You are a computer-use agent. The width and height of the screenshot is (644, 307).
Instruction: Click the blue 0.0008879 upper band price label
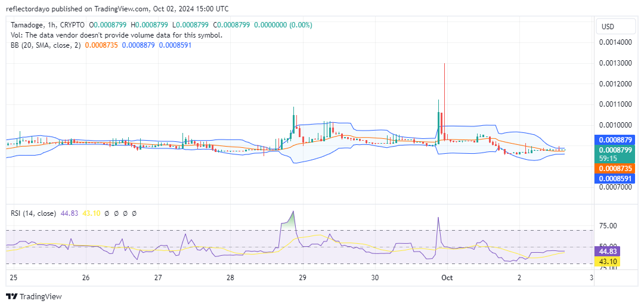pyautogui.click(x=616, y=139)
